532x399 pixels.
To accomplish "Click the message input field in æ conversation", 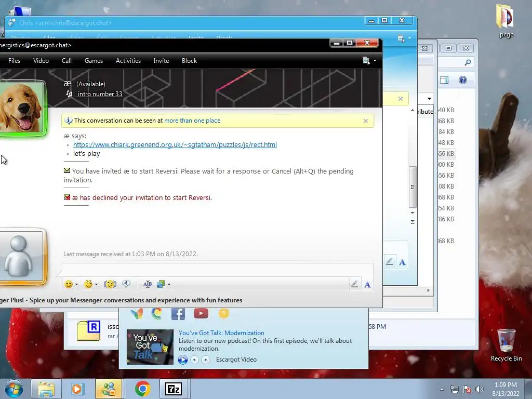I will [218, 269].
